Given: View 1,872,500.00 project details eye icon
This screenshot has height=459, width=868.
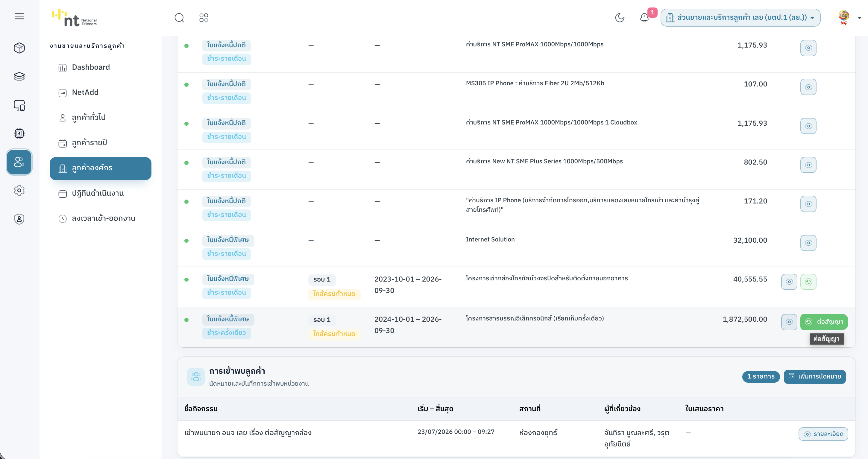Looking at the screenshot, I should point(789,322).
